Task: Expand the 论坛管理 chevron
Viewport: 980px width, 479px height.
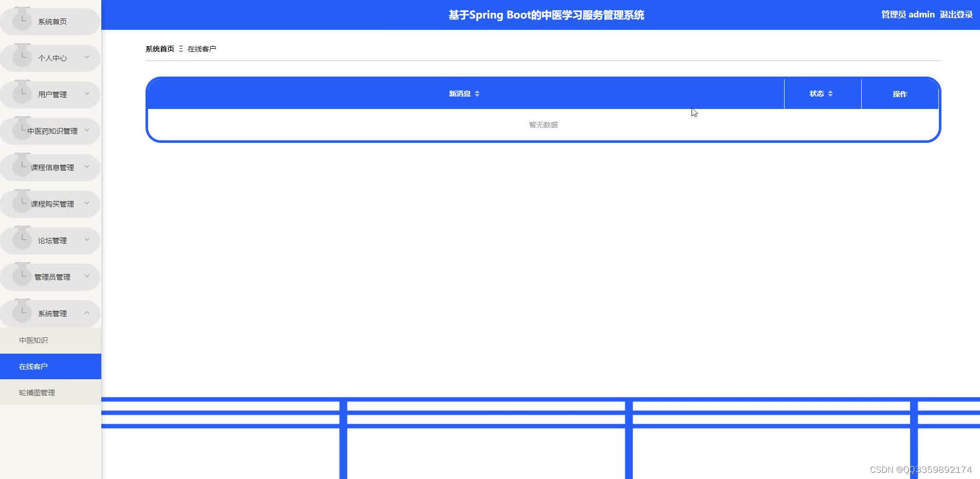Action: pyautogui.click(x=87, y=239)
